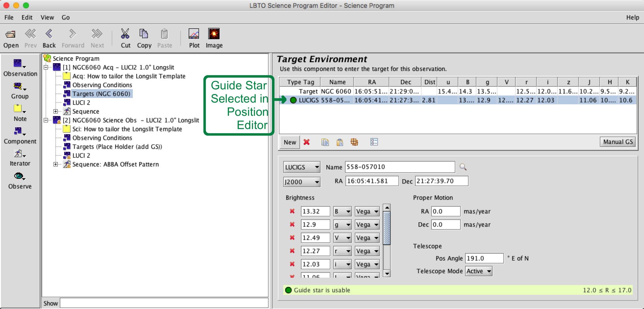644x309 pixels.
Task: Open the Plot tool
Action: pos(194,34)
